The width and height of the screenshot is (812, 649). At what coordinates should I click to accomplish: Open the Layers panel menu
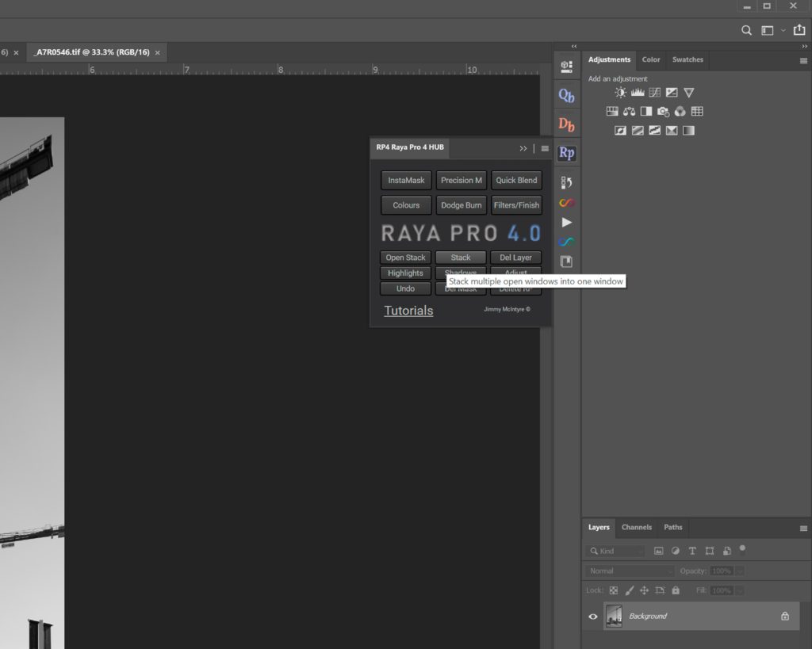coord(803,529)
